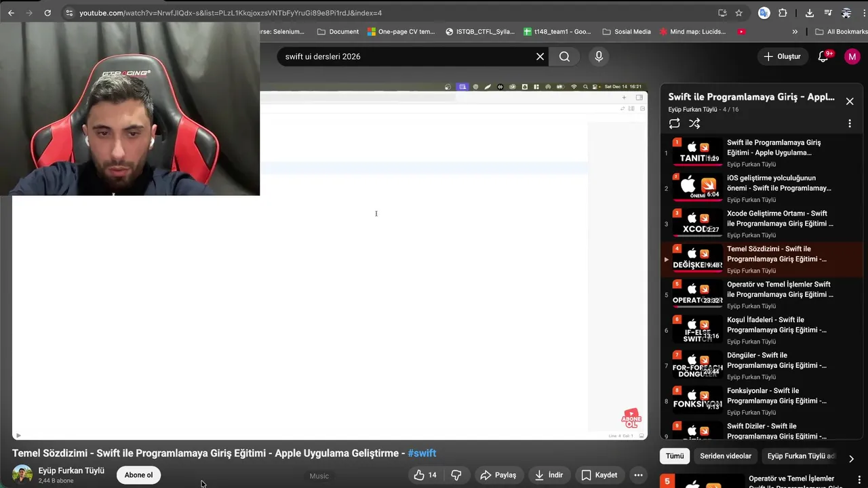Image resolution: width=868 pixels, height=488 pixels.
Task: Click the Abone ol subscribe button
Action: 138,475
